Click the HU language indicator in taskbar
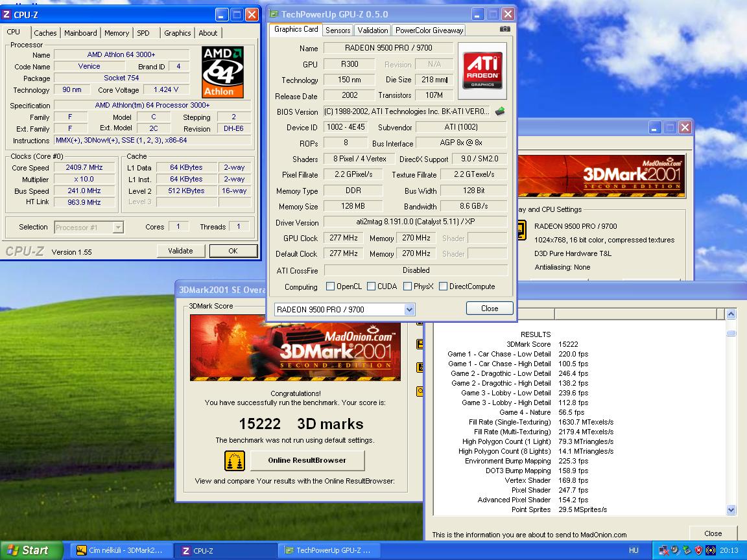 coord(633,550)
